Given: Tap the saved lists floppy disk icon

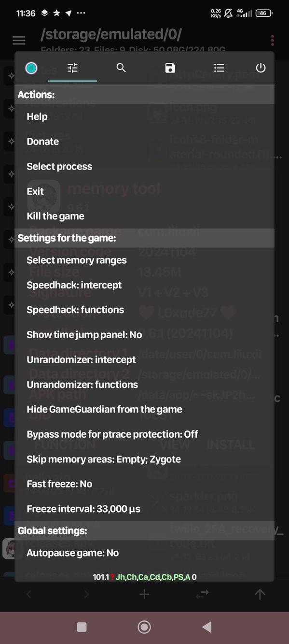Looking at the screenshot, I should point(170,68).
